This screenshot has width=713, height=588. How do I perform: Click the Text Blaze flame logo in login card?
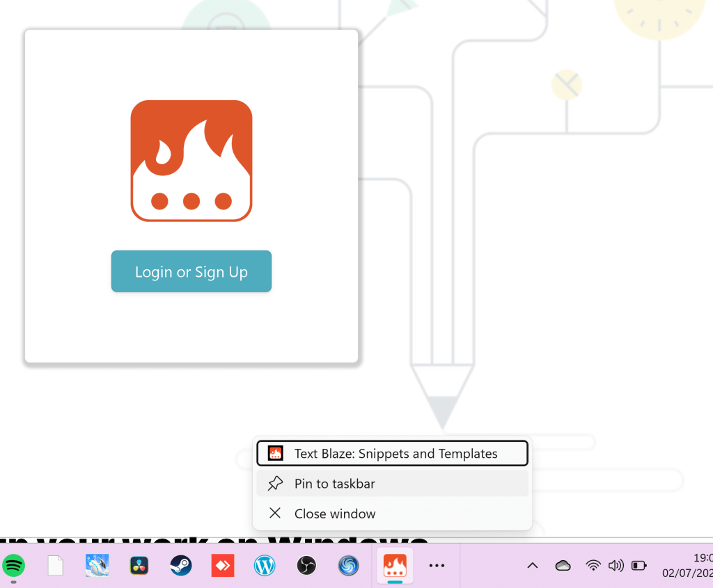[x=191, y=161]
